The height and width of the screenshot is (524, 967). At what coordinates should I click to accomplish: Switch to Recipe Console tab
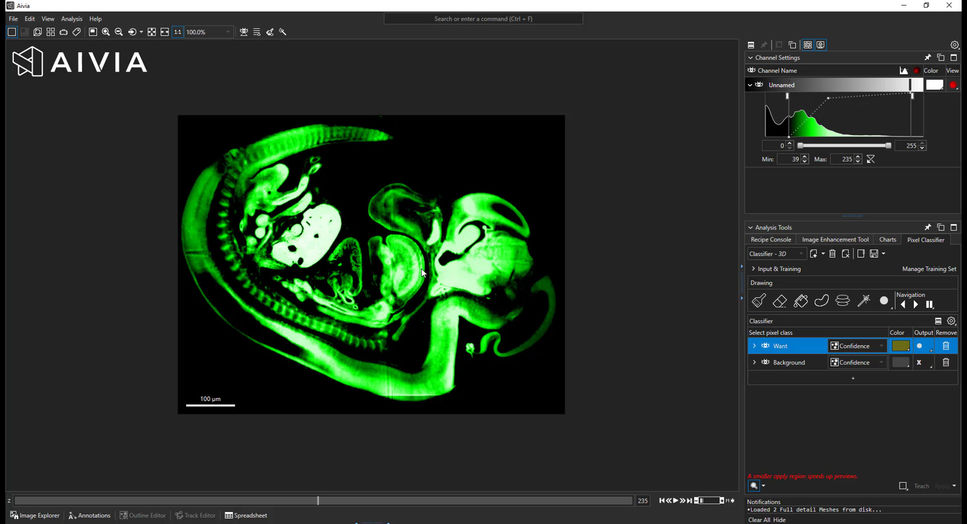(771, 240)
